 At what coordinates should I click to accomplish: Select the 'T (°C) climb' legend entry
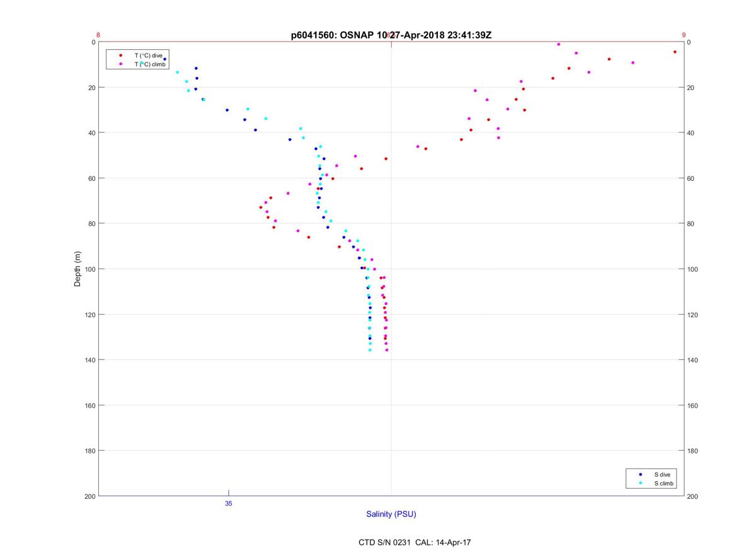pos(150,64)
